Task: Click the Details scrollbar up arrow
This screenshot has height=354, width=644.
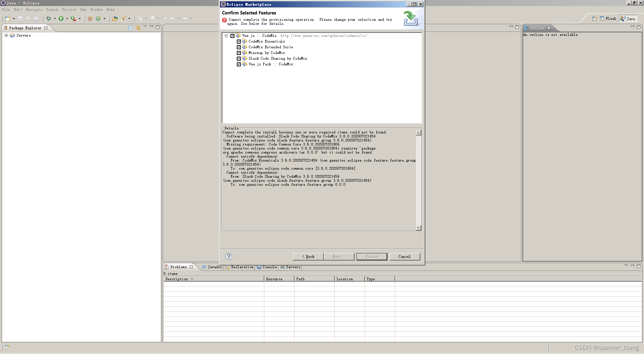Action: coord(419,133)
